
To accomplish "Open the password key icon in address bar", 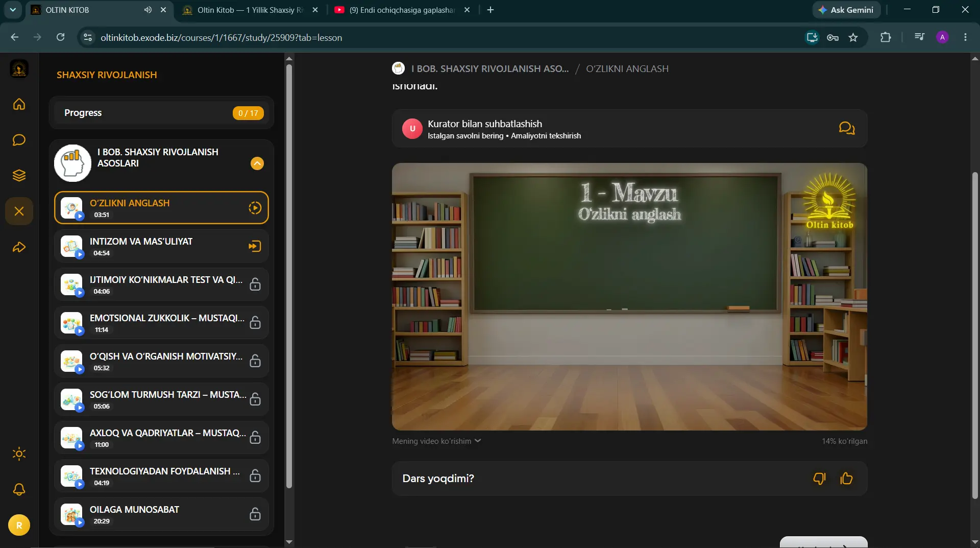I will tap(832, 37).
